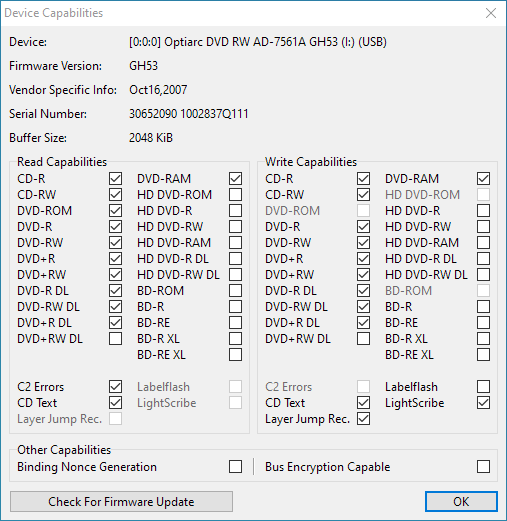Toggle the Write DVD-R checkbox
Viewport: 507px width, 521px height.
pyautogui.click(x=363, y=227)
